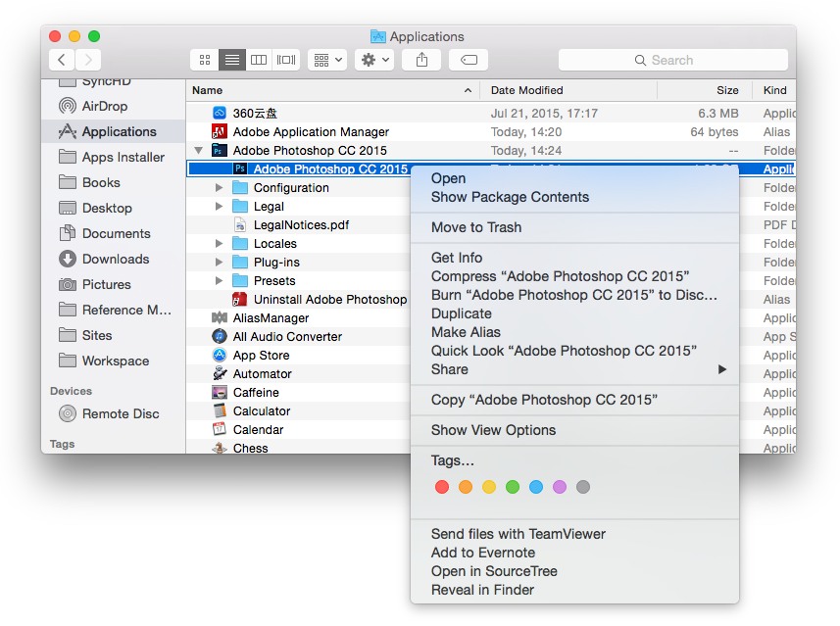Sort by Date Modified column header
The image size is (840, 626).
(568, 90)
